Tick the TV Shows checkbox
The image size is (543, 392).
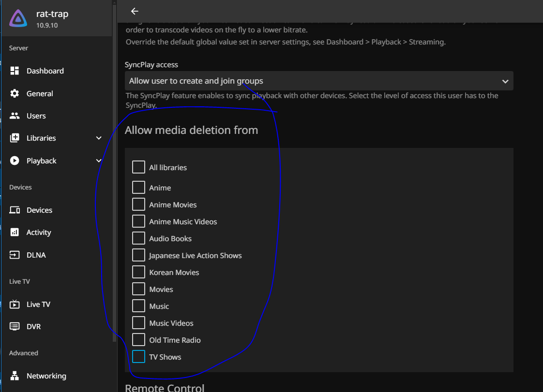point(138,357)
